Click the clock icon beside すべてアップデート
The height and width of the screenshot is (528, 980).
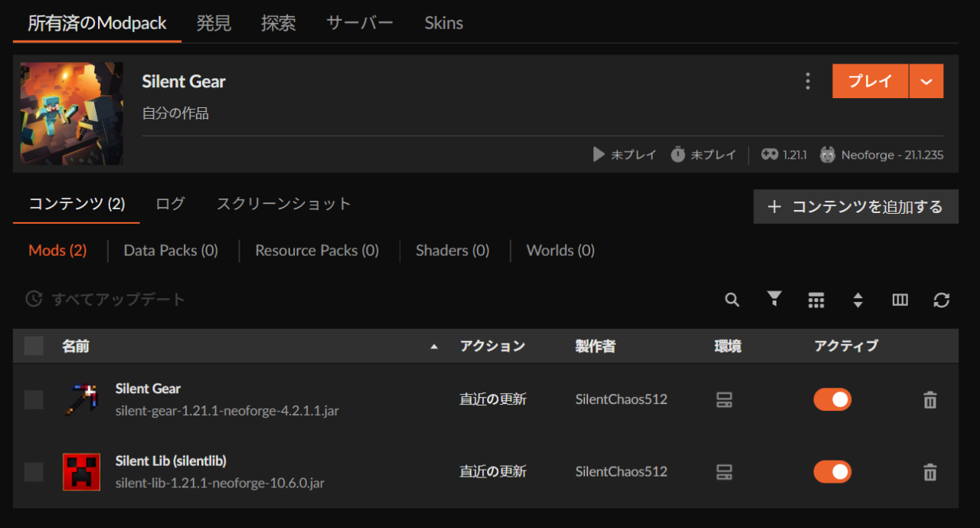34,299
